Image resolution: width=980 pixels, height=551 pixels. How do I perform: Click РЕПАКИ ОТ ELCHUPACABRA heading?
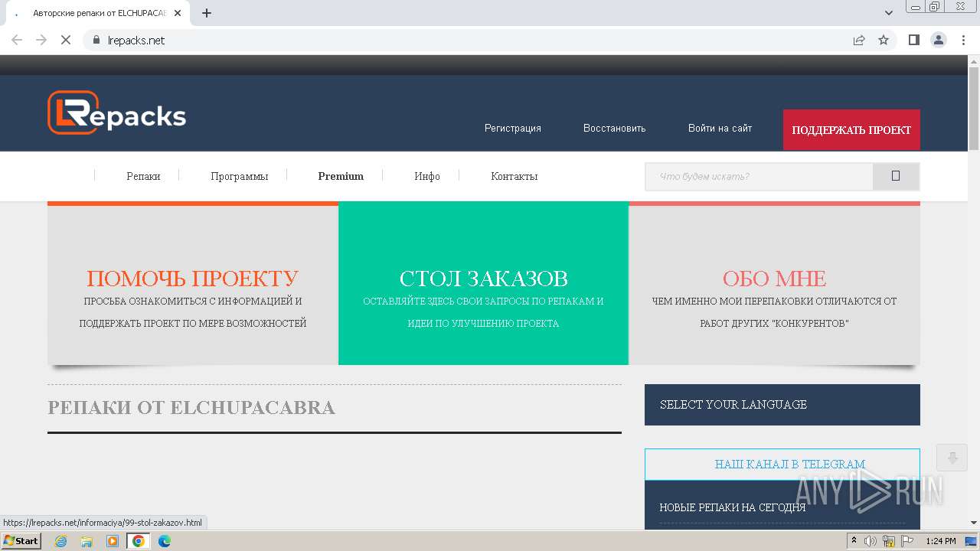tap(191, 407)
